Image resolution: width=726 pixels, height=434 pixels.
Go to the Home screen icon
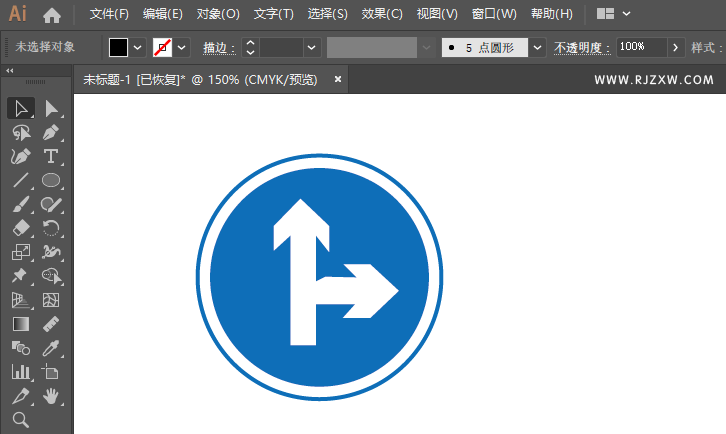tap(51, 15)
